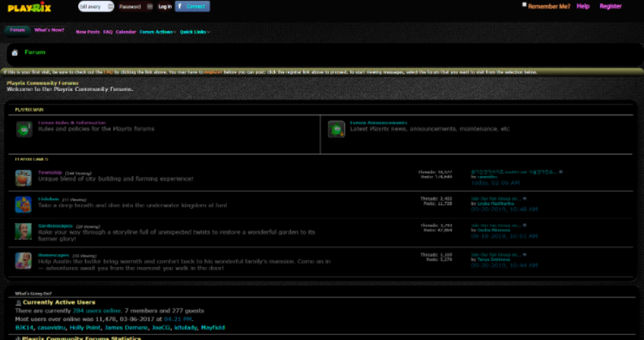Go to last post icon in Gardenscapes row
Image resolution: width=644 pixels, height=340 pixels.
tap(525, 225)
